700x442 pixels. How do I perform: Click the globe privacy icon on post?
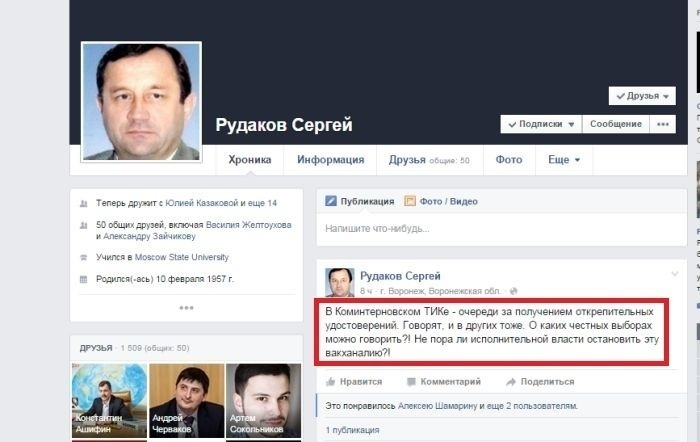tap(514, 291)
